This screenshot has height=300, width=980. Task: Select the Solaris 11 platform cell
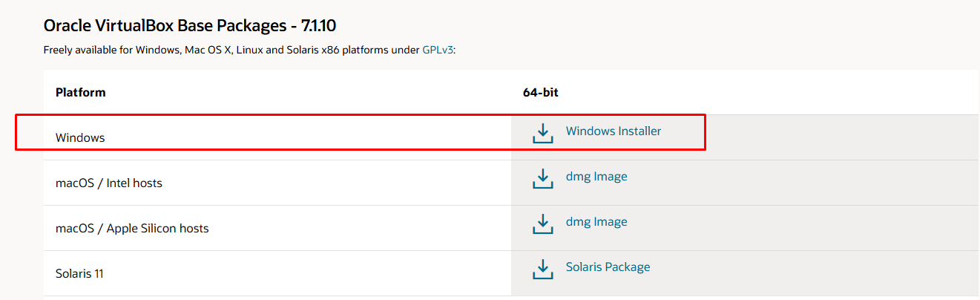point(277,273)
